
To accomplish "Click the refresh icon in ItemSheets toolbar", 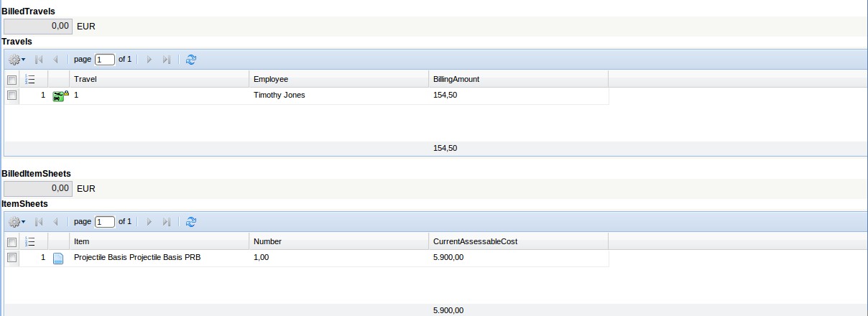I will [190, 222].
